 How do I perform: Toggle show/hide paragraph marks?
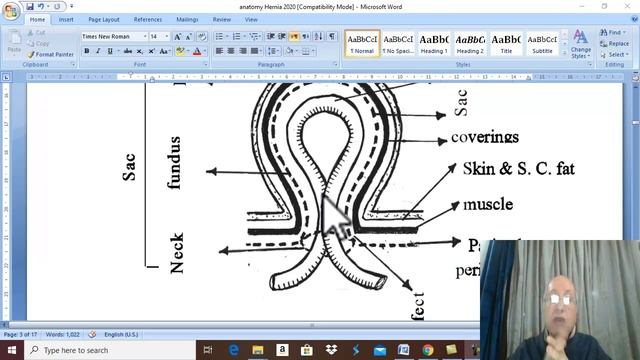[x=332, y=37]
